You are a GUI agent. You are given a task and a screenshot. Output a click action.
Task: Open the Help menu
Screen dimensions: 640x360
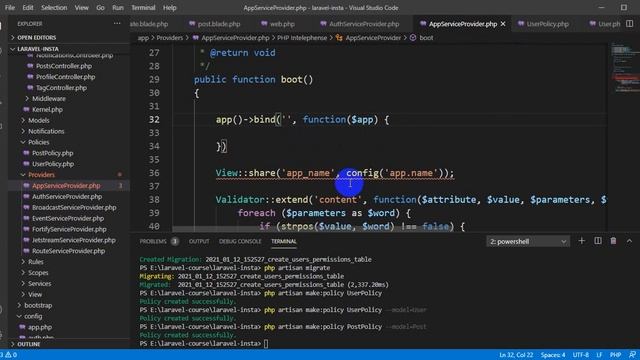click(x=169, y=8)
